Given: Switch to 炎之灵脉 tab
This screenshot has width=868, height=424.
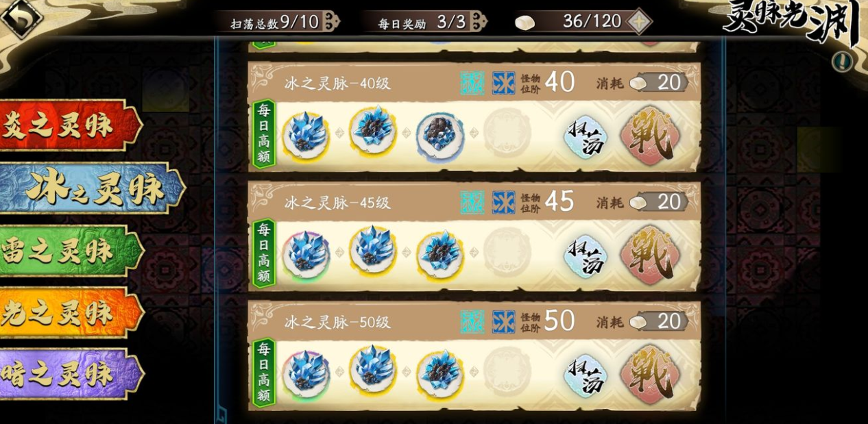Looking at the screenshot, I should click(x=69, y=125).
